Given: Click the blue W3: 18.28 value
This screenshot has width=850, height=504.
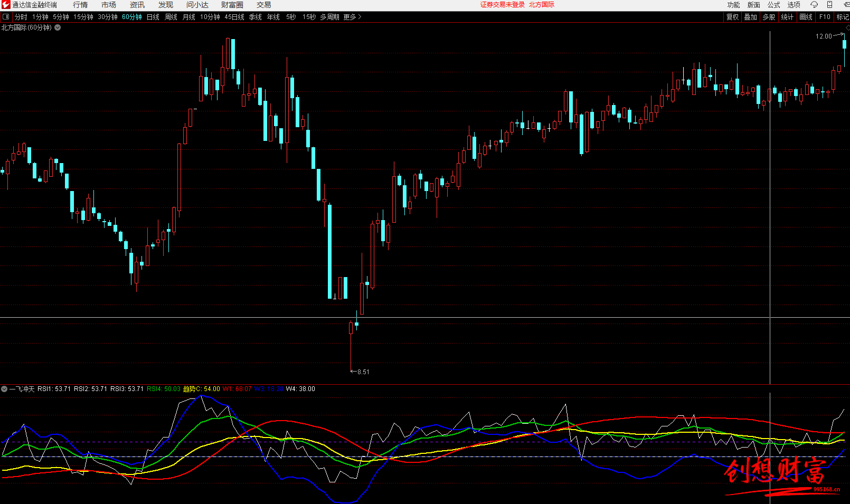Looking at the screenshot, I should pyautogui.click(x=269, y=389).
